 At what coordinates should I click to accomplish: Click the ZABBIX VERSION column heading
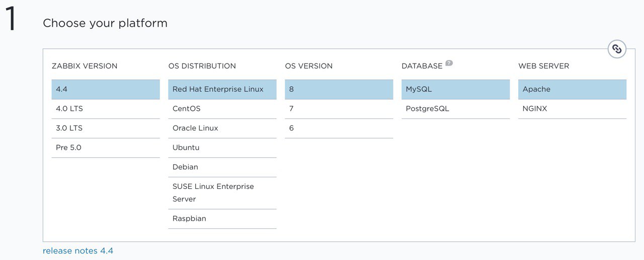point(85,66)
